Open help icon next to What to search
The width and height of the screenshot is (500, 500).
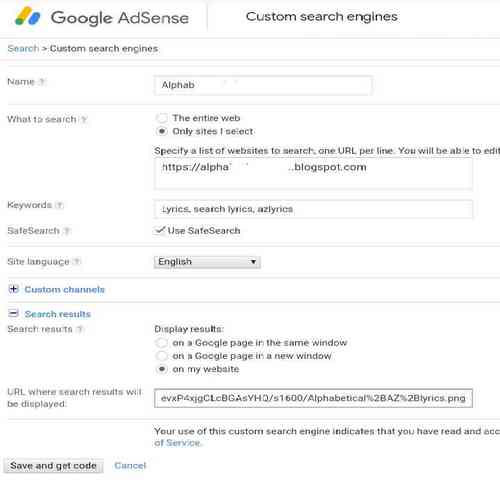84,119
